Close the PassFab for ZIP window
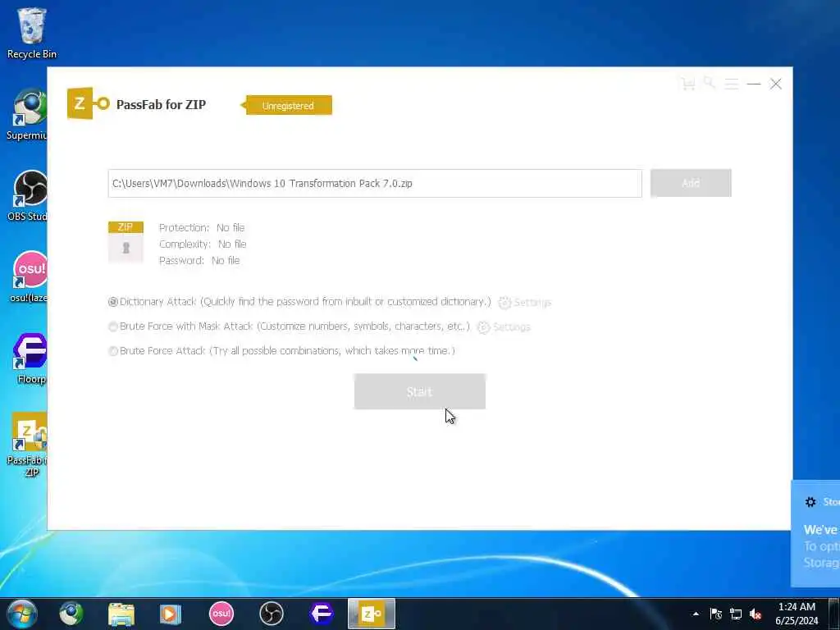The height and width of the screenshot is (630, 840). coord(776,84)
